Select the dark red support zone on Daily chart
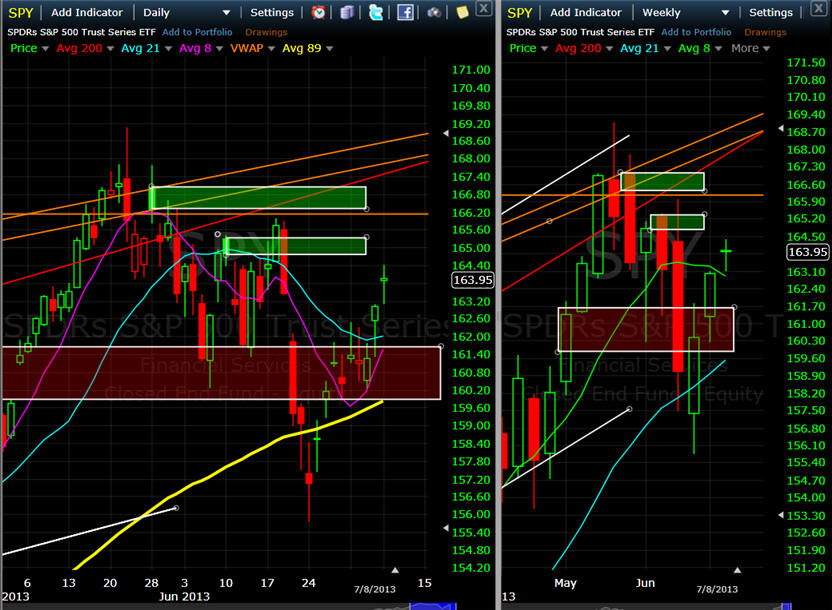832x610 pixels. click(220, 372)
